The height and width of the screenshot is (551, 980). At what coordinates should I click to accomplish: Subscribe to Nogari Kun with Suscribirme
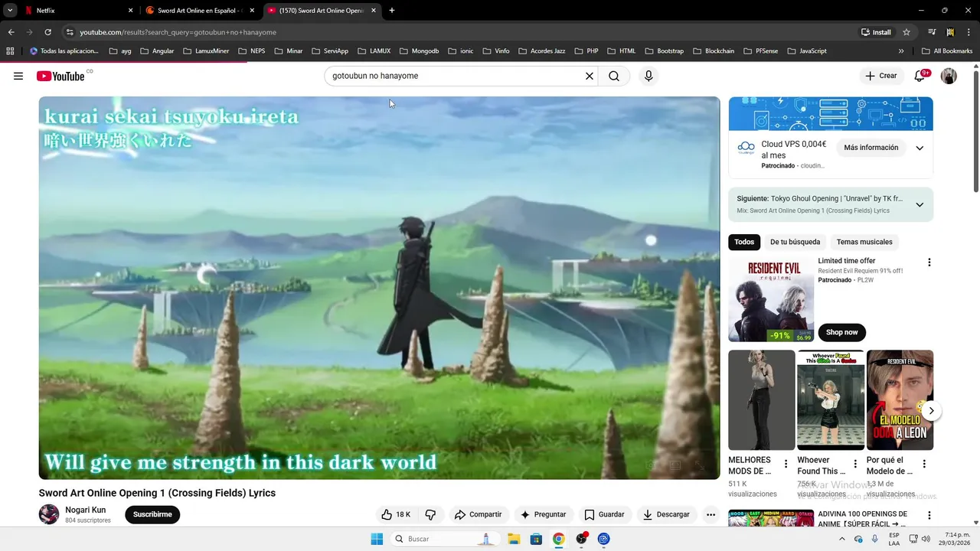click(x=152, y=514)
